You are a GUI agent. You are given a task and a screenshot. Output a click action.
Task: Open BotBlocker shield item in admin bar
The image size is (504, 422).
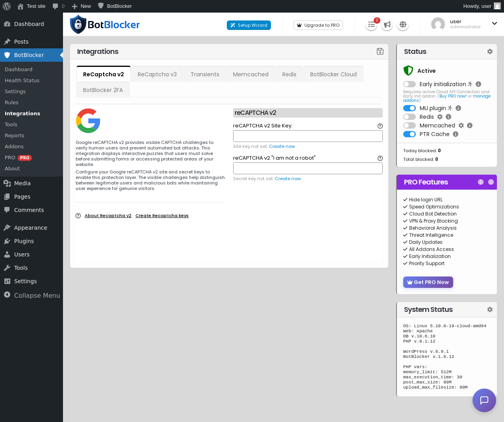tap(115, 6)
